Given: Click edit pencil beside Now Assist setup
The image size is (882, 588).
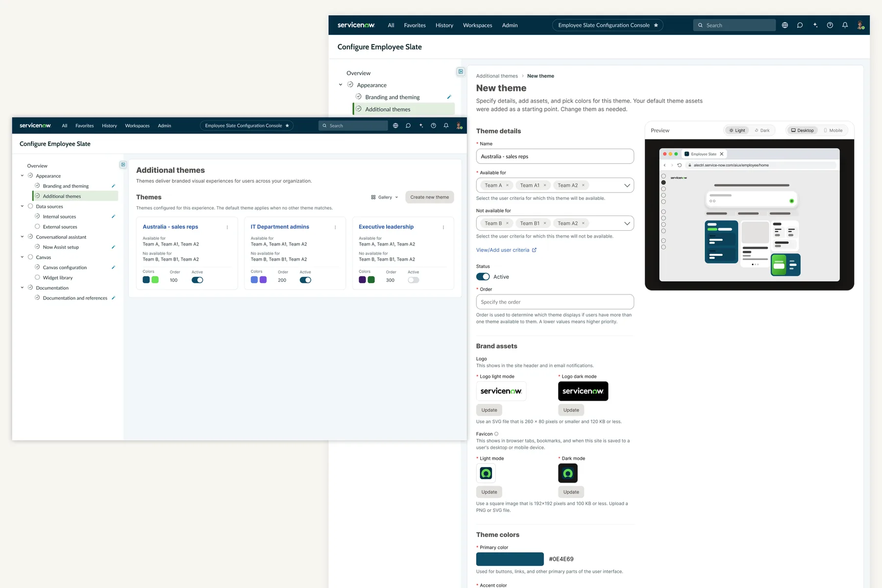Looking at the screenshot, I should point(113,247).
